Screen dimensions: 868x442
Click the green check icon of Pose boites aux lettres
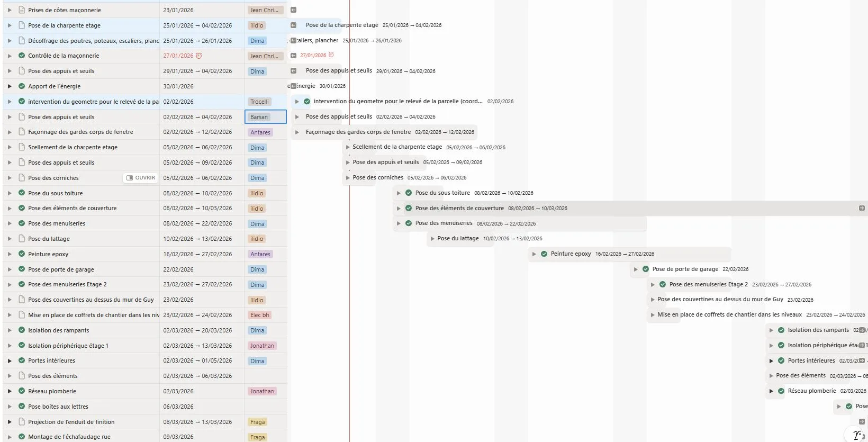coord(22,407)
